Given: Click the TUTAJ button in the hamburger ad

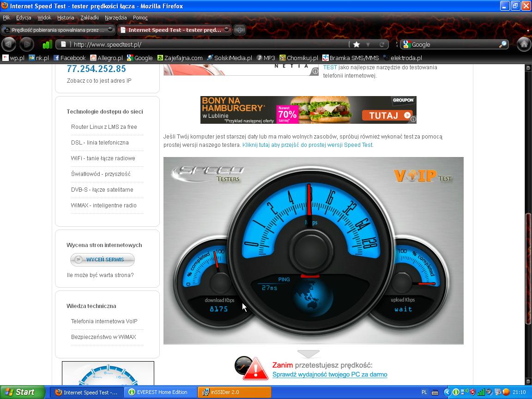Looking at the screenshot, I should (387, 115).
